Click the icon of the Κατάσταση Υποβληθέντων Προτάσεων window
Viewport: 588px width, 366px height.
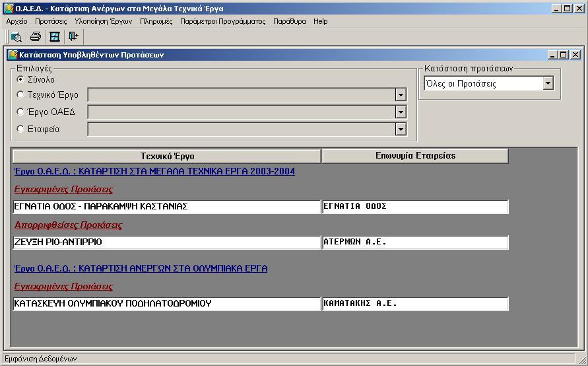(13, 55)
